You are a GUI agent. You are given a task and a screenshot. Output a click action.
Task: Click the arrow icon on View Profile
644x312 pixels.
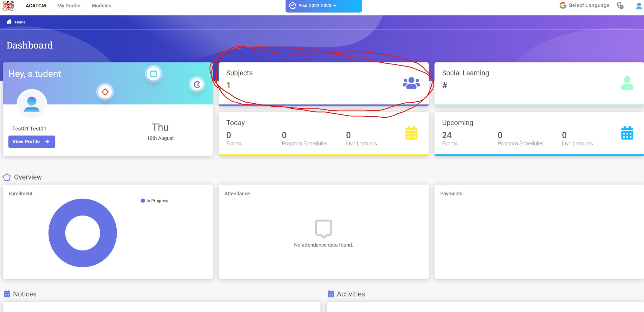pos(47,142)
